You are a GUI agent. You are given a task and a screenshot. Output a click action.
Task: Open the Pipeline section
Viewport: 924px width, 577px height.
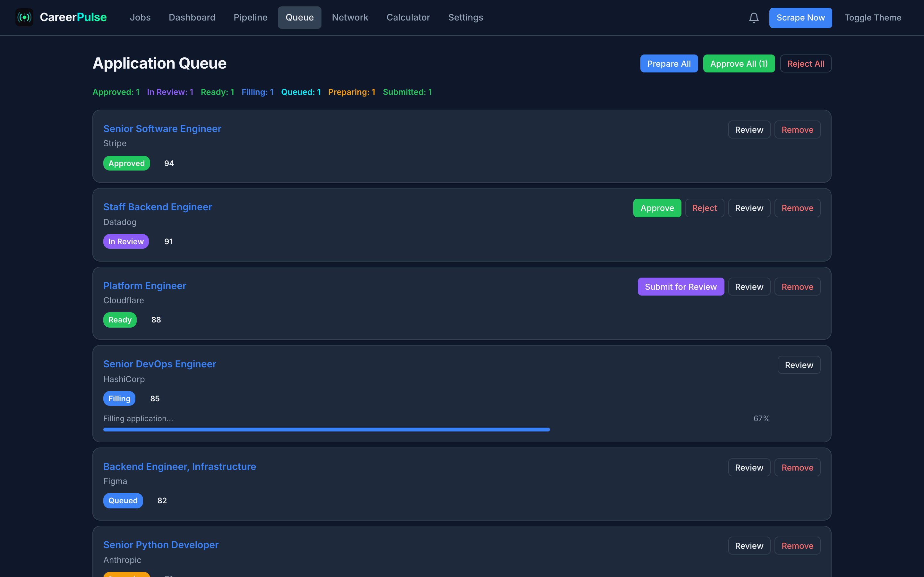[251, 18]
